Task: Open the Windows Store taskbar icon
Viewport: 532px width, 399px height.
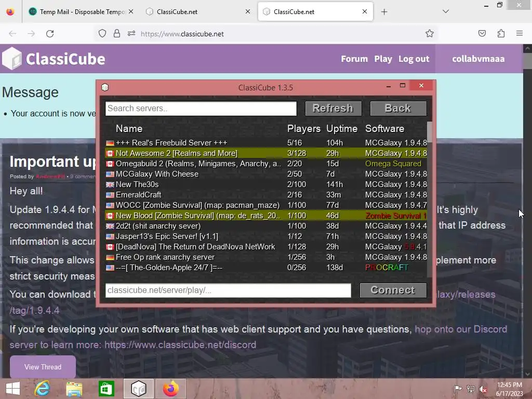Action: [x=106, y=389]
